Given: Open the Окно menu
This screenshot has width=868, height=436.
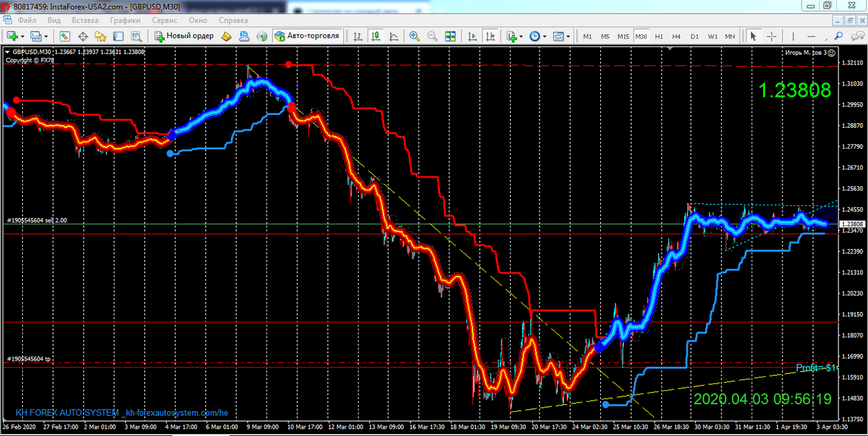Looking at the screenshot, I should [x=198, y=20].
